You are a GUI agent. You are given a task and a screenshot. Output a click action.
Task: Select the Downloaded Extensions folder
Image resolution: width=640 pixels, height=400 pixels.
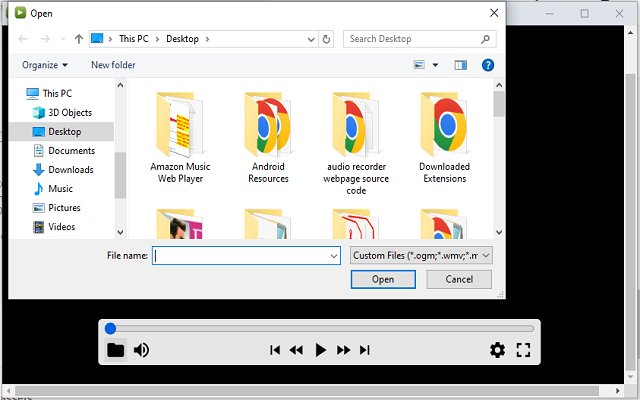click(444, 139)
